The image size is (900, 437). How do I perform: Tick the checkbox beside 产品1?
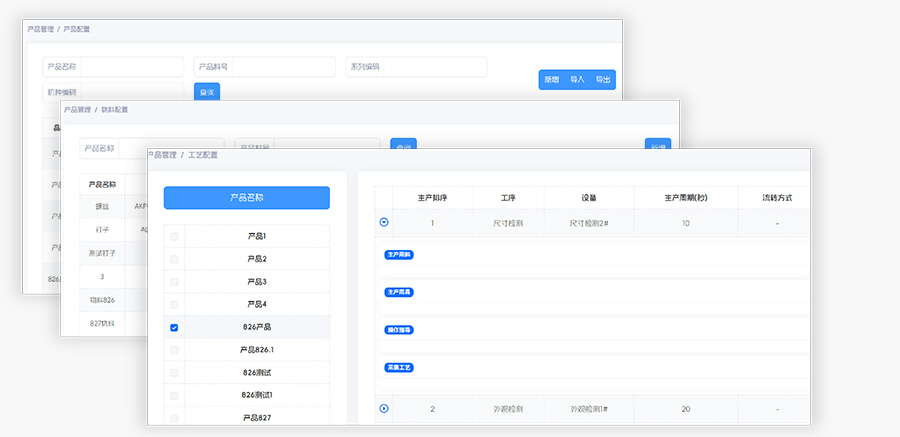[174, 236]
